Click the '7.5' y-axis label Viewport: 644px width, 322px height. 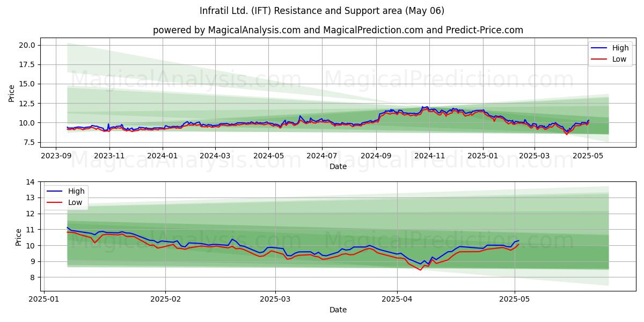(30, 142)
